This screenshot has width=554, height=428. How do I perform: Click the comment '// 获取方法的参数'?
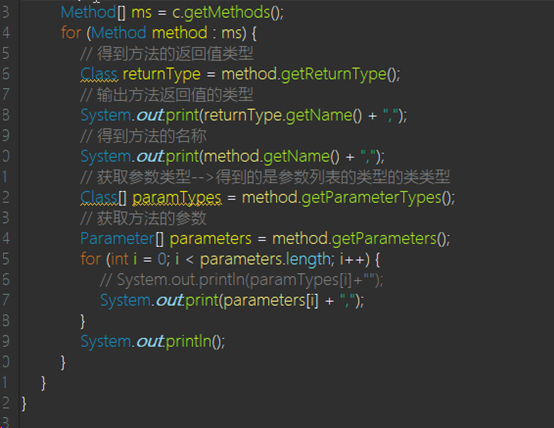pyautogui.click(x=143, y=218)
